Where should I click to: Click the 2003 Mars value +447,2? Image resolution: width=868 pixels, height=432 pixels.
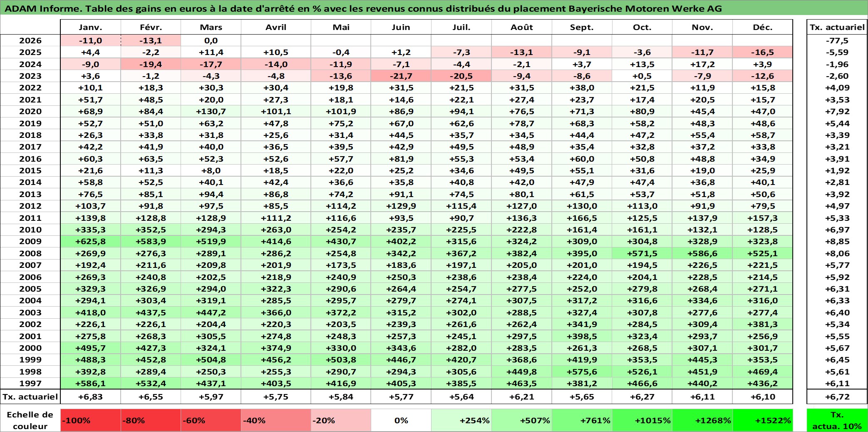[x=211, y=312]
